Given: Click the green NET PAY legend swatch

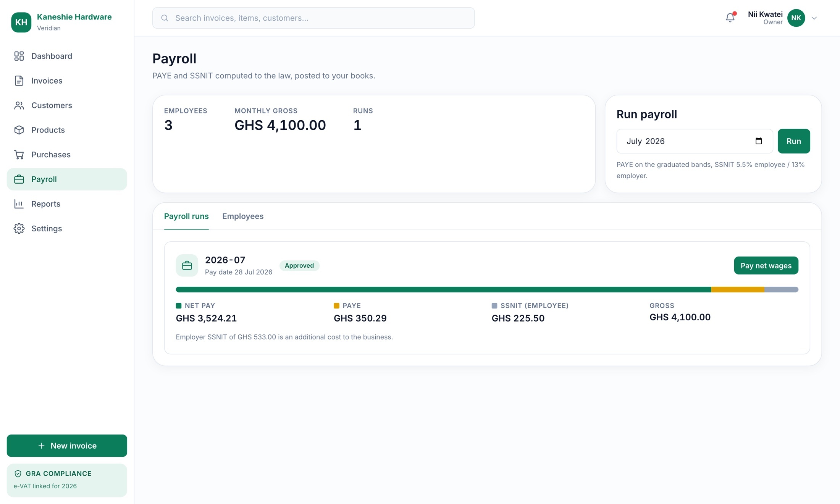Looking at the screenshot, I should (x=179, y=305).
